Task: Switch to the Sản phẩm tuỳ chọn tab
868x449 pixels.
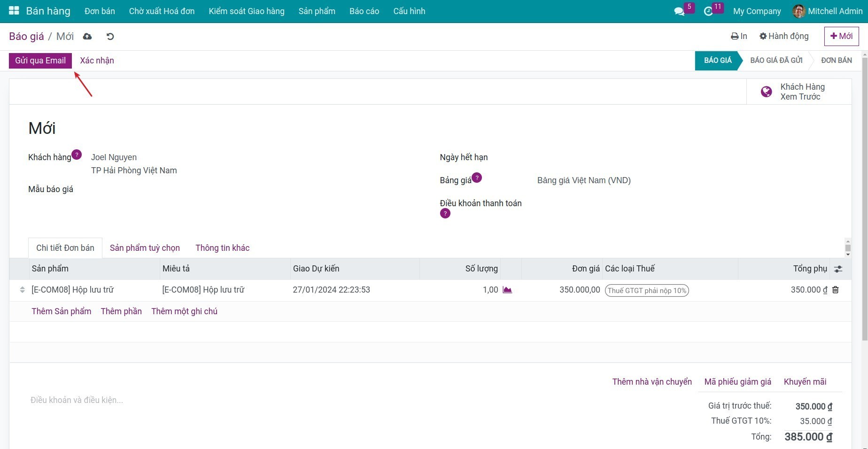Action: pos(145,248)
